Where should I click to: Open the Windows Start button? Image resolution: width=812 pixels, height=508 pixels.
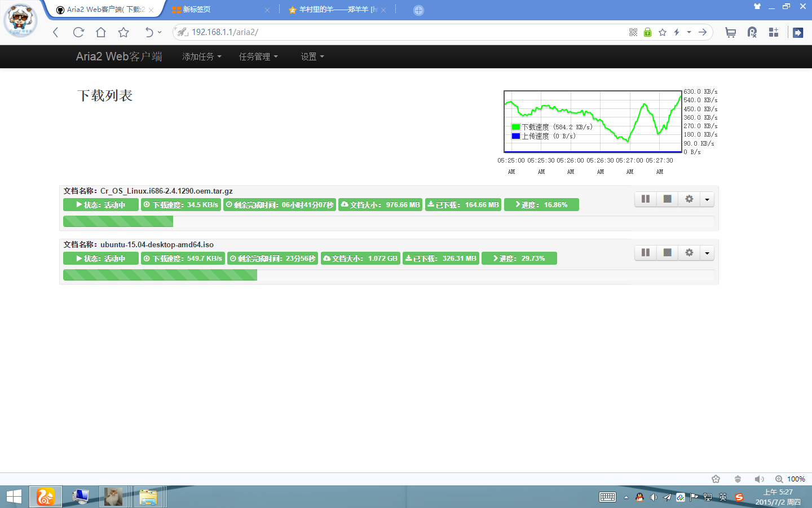(x=14, y=497)
